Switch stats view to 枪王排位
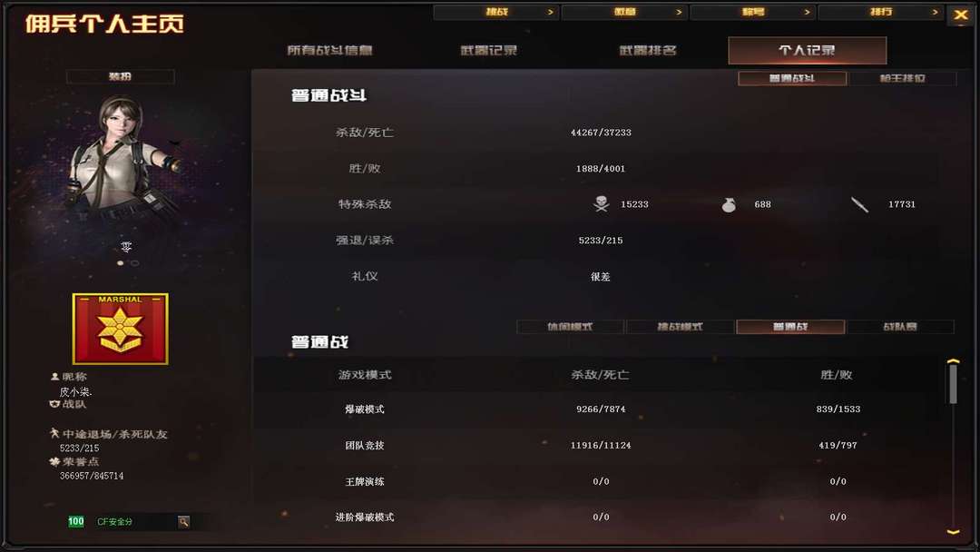The height and width of the screenshot is (552, 980). coord(903,78)
